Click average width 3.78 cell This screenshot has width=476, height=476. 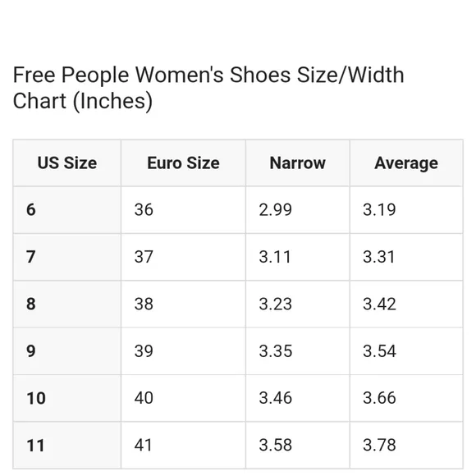tap(406, 445)
